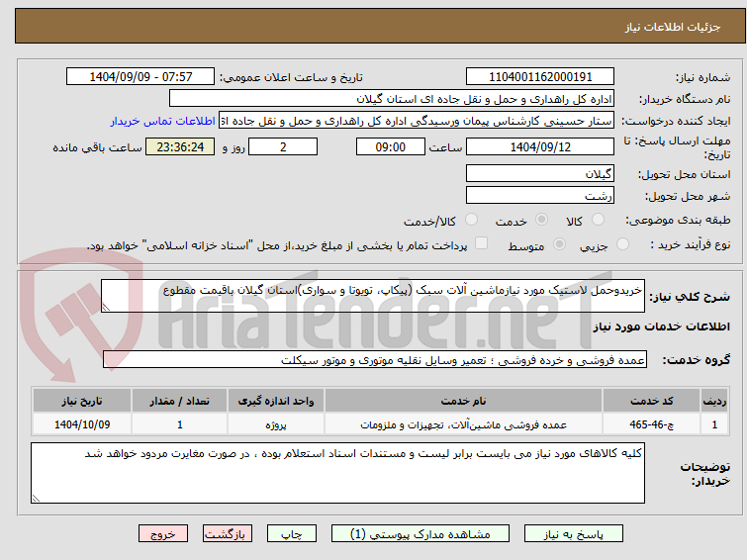
Task: Click the پاسخ به نیاز button
Action: point(574,534)
